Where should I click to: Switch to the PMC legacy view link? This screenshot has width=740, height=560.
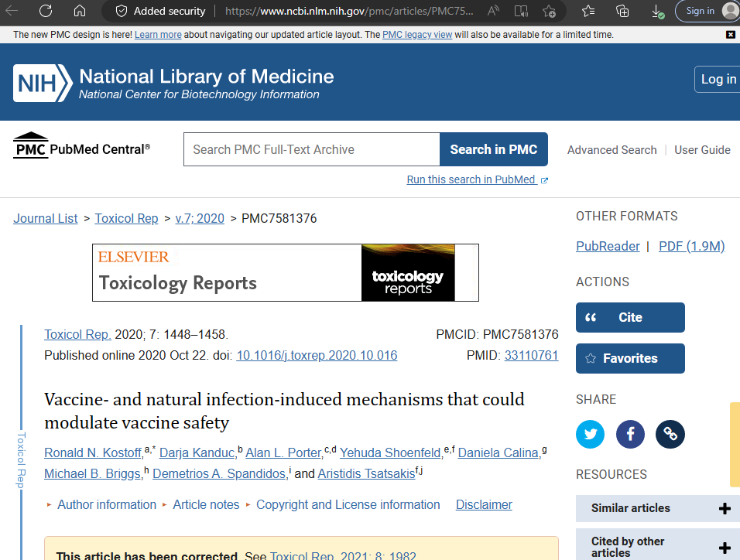pos(417,35)
